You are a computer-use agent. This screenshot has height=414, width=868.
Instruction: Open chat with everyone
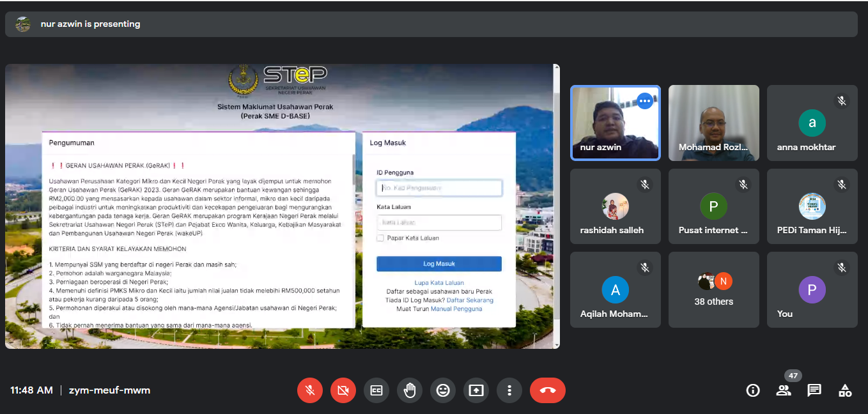814,390
